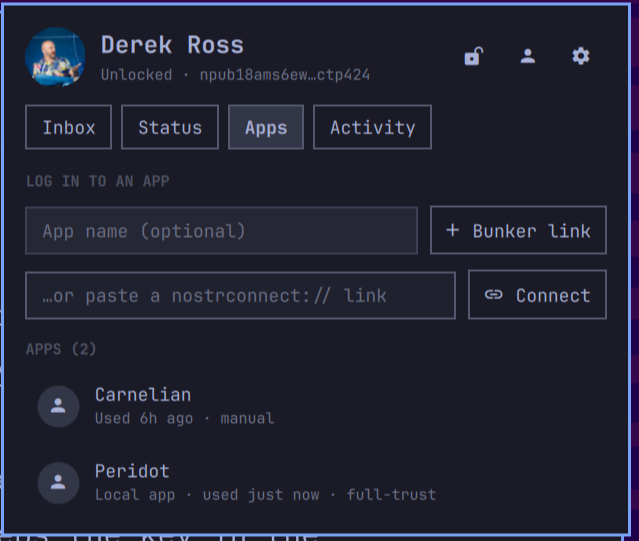Open settings via the gear icon

(581, 56)
